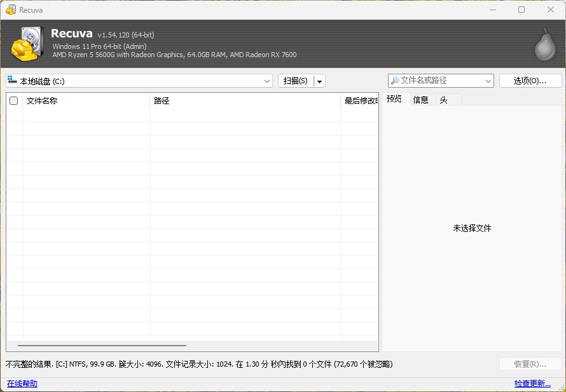Image resolution: width=566 pixels, height=392 pixels.
Task: Expand the arrow next to the 扫描(S) button
Action: click(319, 81)
